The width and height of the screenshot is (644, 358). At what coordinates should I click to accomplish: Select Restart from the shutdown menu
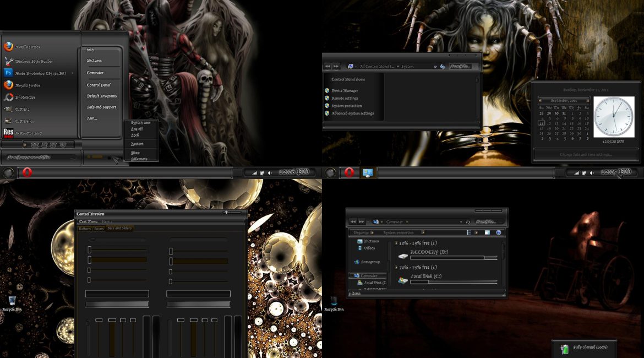pyautogui.click(x=137, y=144)
